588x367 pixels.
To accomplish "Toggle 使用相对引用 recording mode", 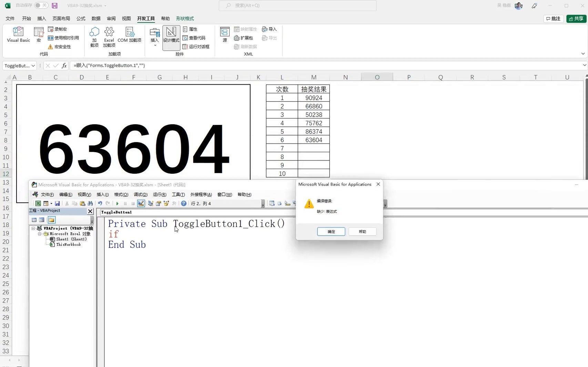I will (x=64, y=38).
